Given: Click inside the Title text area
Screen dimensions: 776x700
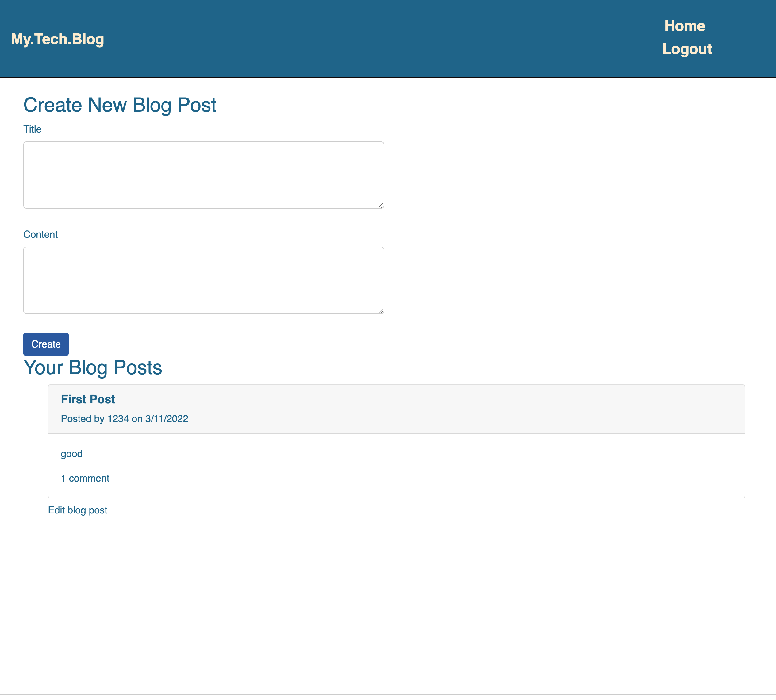Looking at the screenshot, I should [203, 174].
